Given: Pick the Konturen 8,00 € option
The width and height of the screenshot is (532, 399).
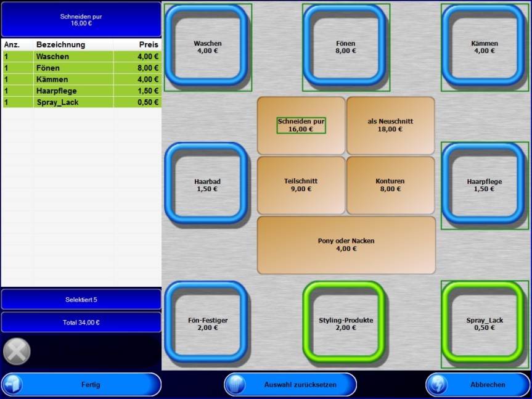Looking at the screenshot, I should point(390,185).
